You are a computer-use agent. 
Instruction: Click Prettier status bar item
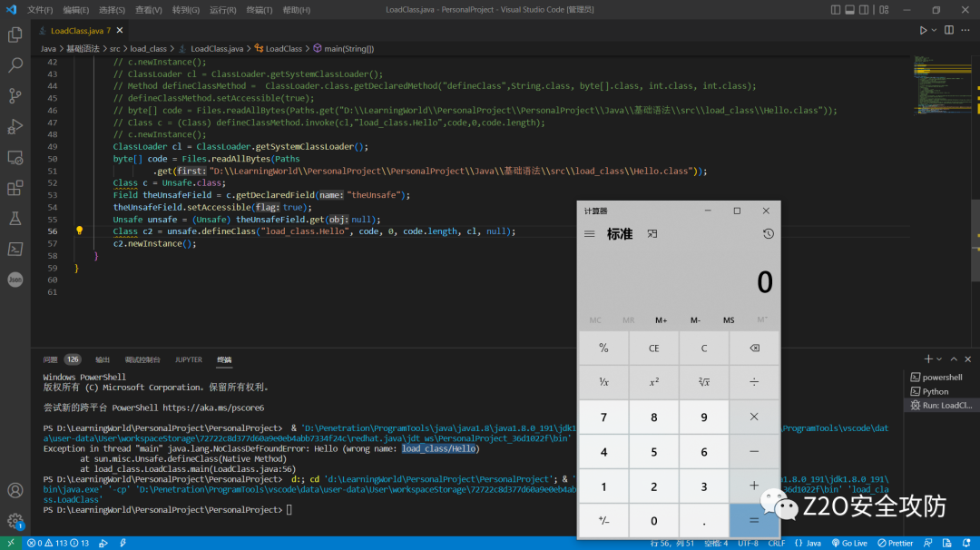click(895, 543)
